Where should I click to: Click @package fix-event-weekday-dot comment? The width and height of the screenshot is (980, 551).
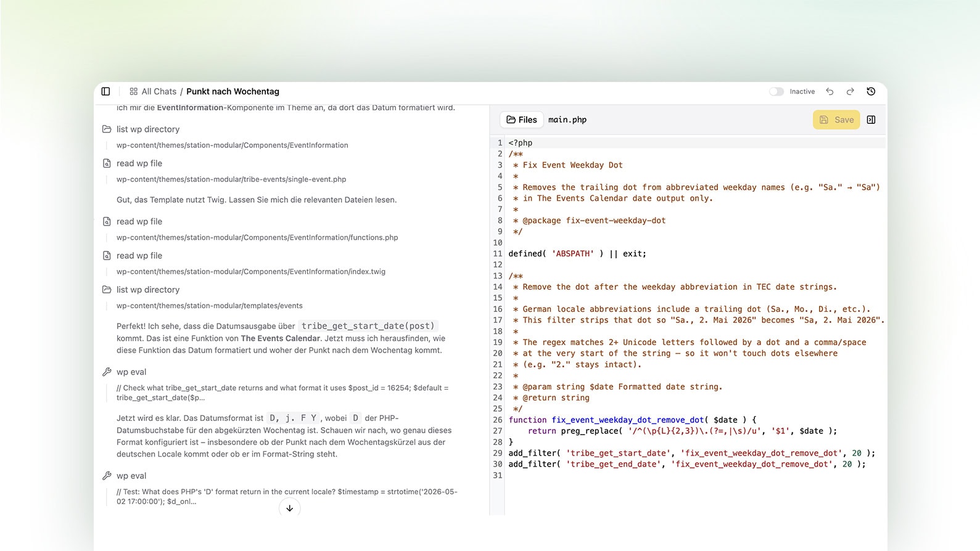594,220
